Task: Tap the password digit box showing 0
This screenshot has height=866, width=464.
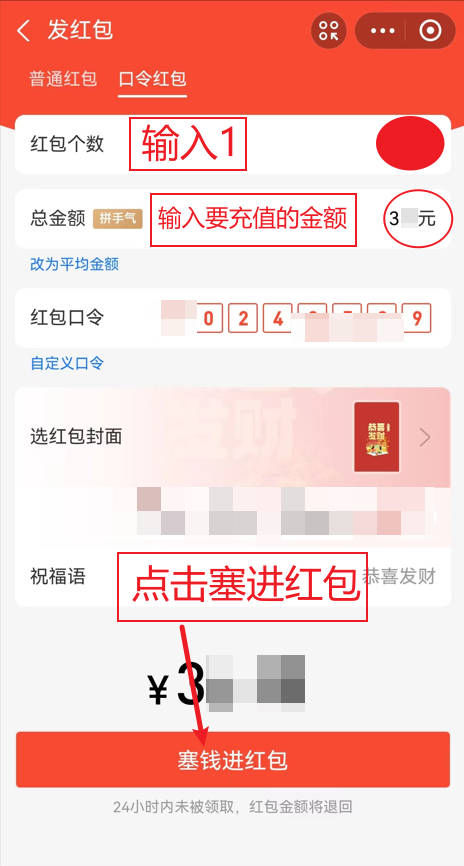Action: (x=209, y=318)
